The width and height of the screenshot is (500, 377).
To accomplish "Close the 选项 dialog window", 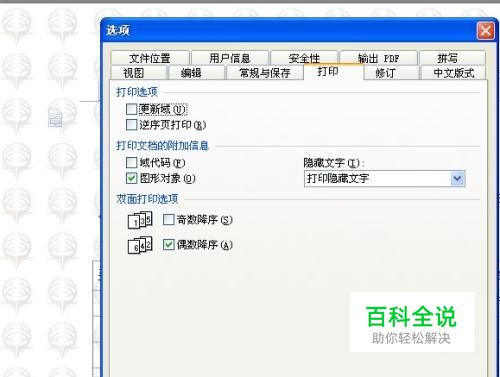I will pyautogui.click(x=486, y=31).
